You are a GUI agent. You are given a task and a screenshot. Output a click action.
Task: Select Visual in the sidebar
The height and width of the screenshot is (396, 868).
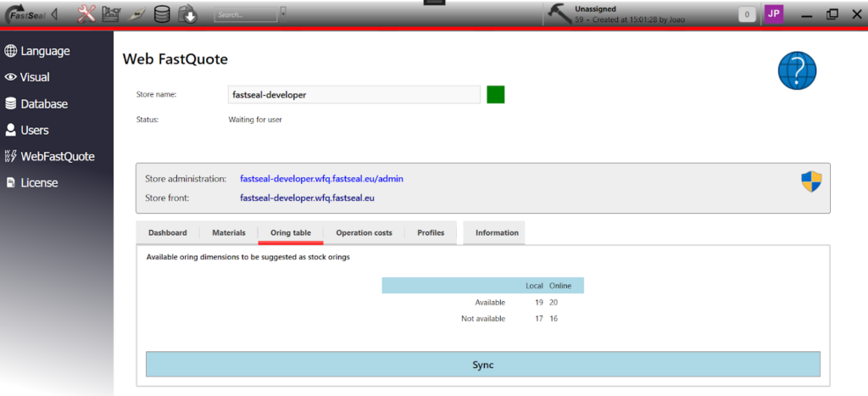35,77
